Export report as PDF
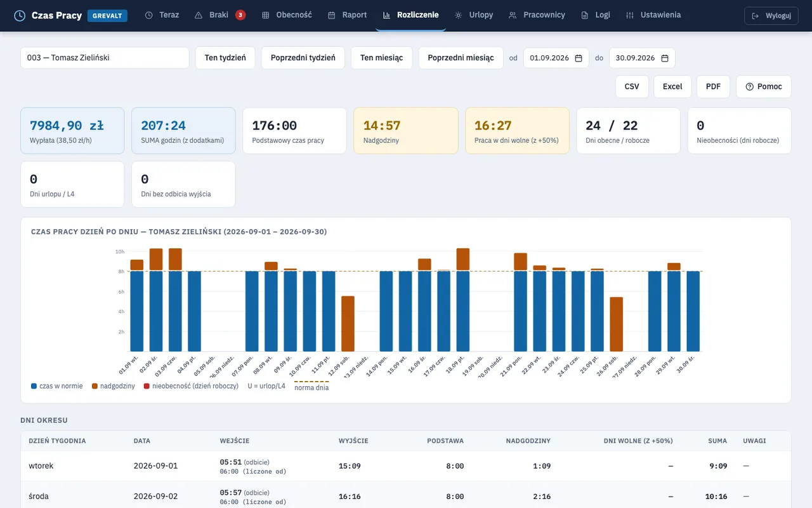The width and height of the screenshot is (812, 508). pyautogui.click(x=714, y=86)
